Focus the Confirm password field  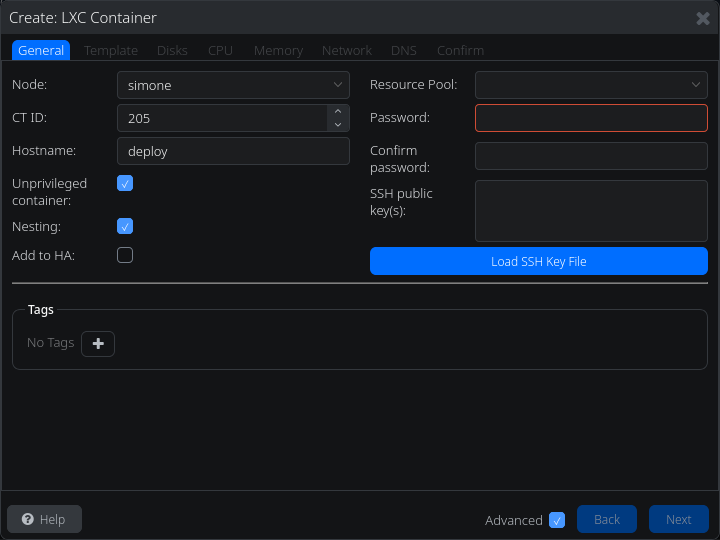pos(591,156)
